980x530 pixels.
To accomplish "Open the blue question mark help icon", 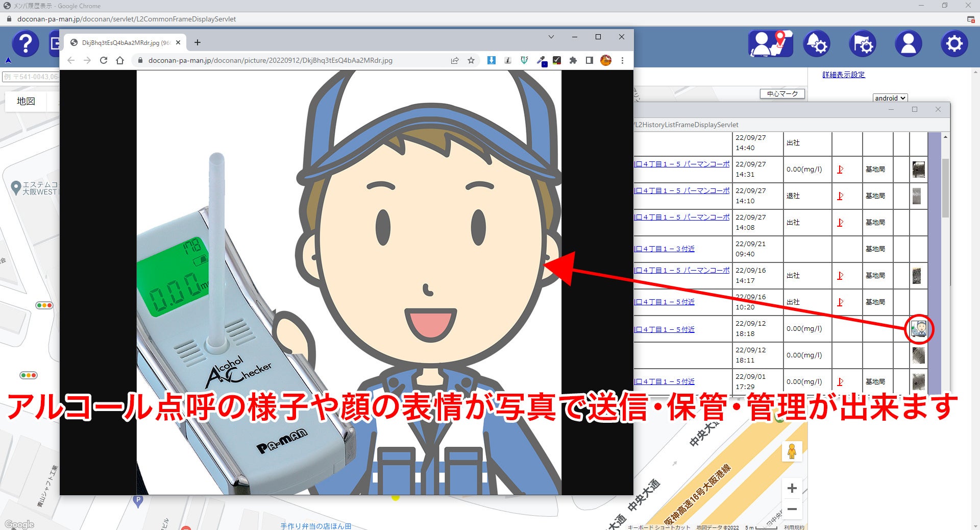I will 26,44.
